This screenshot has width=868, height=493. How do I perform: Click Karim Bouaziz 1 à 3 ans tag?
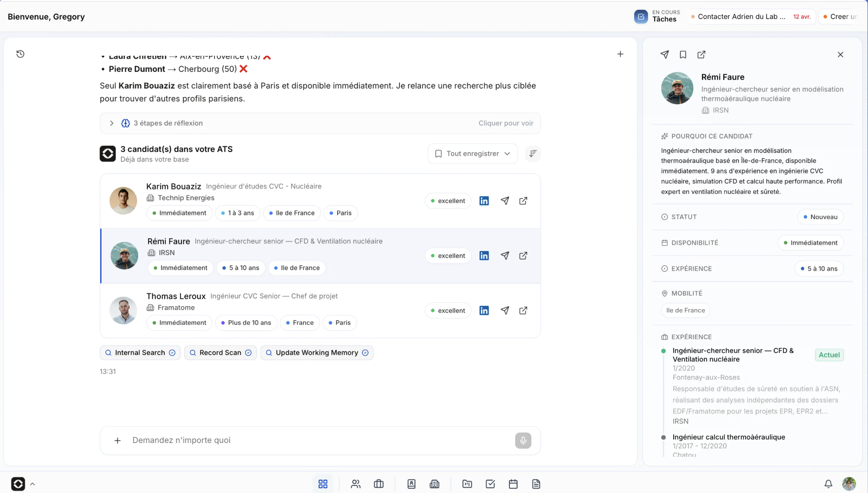[238, 213]
